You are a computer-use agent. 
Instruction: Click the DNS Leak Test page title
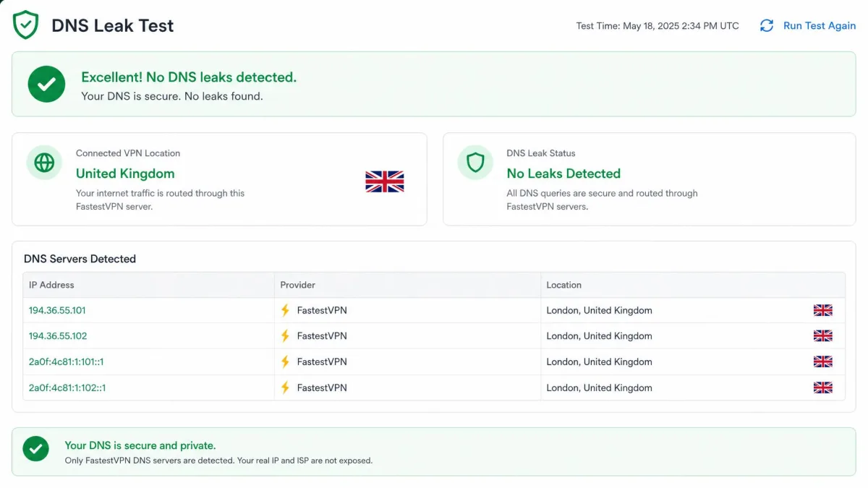113,26
